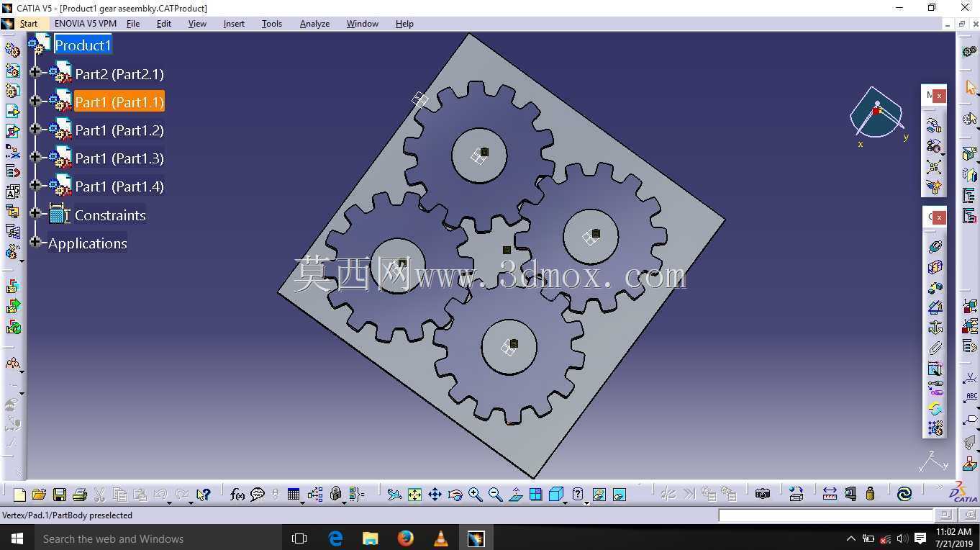Click the Zoom In magnifier
Image resolution: width=980 pixels, height=550 pixels.
(475, 495)
